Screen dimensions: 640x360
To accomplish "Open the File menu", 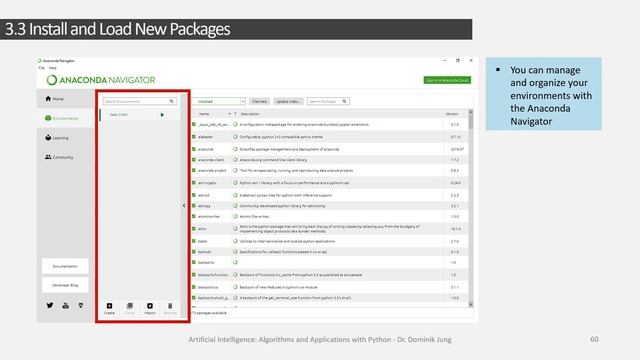I will pos(42,68).
